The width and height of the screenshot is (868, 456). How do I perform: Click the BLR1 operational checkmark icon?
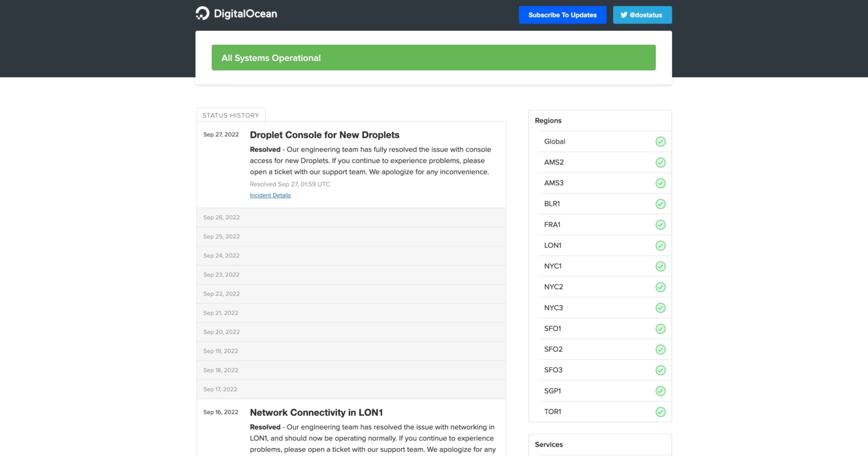point(661,204)
